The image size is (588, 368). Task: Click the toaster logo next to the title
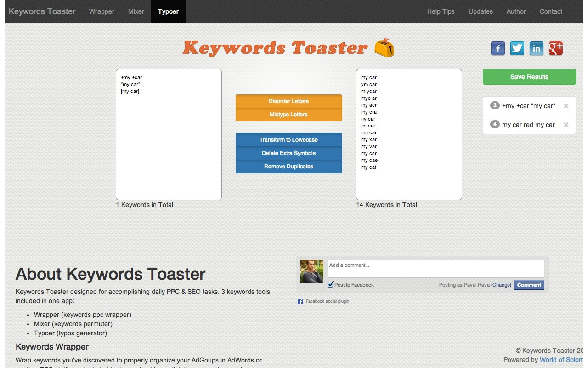384,47
